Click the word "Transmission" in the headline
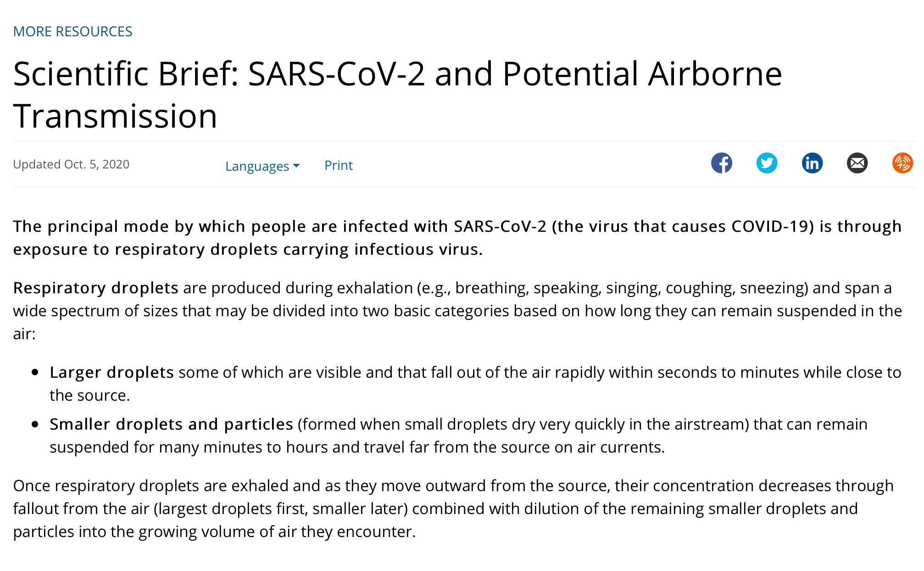 [x=115, y=117]
